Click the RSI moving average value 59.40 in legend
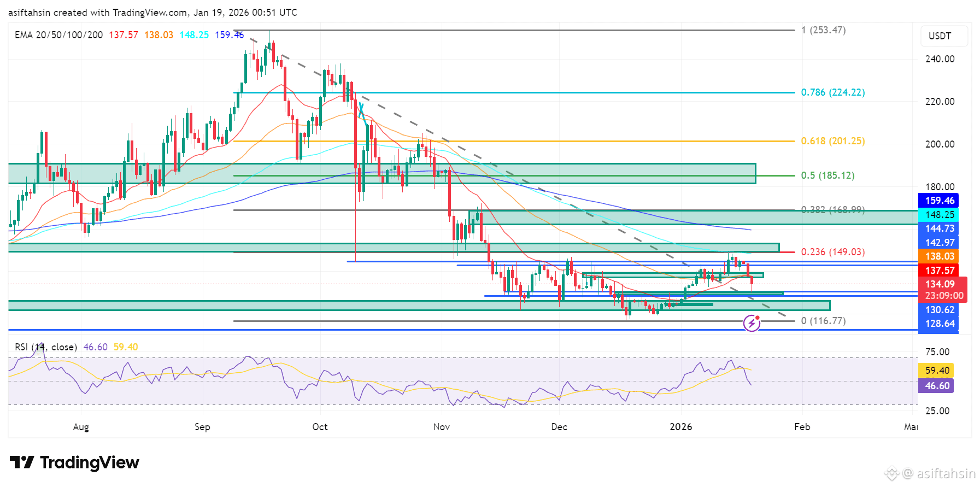 pyautogui.click(x=126, y=347)
